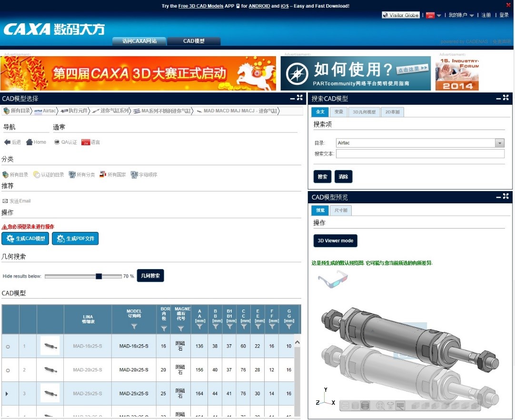
Task: Open the MODEL 订购吗 column filter
Action: (x=133, y=326)
